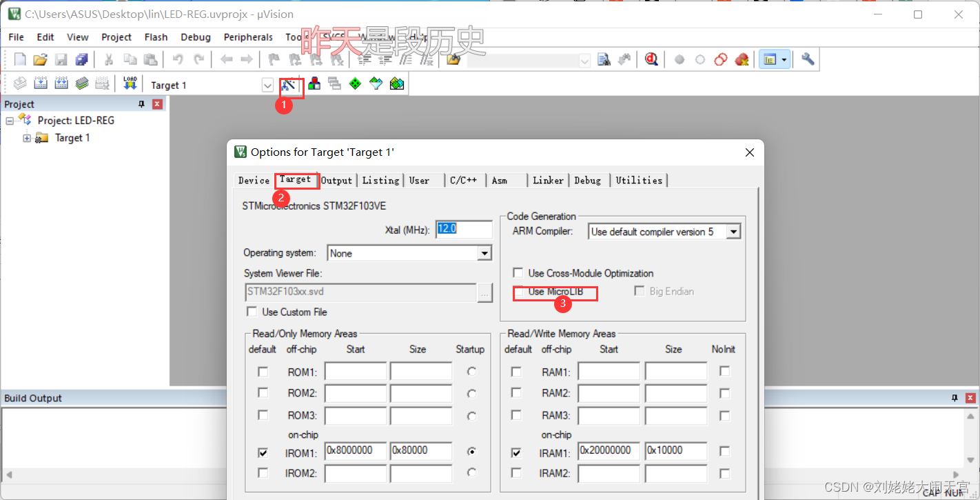Select the ROM2 Startup radio button
Image resolution: width=980 pixels, height=500 pixels.
coord(471,394)
